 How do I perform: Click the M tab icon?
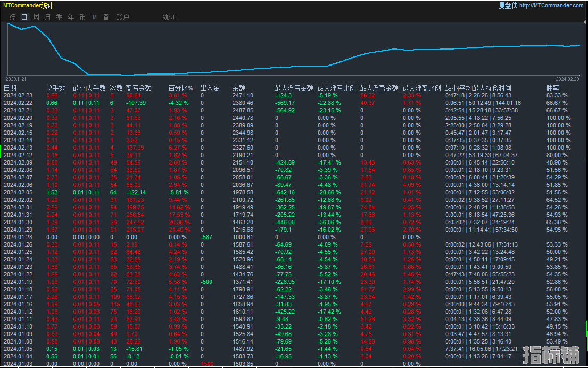point(95,17)
